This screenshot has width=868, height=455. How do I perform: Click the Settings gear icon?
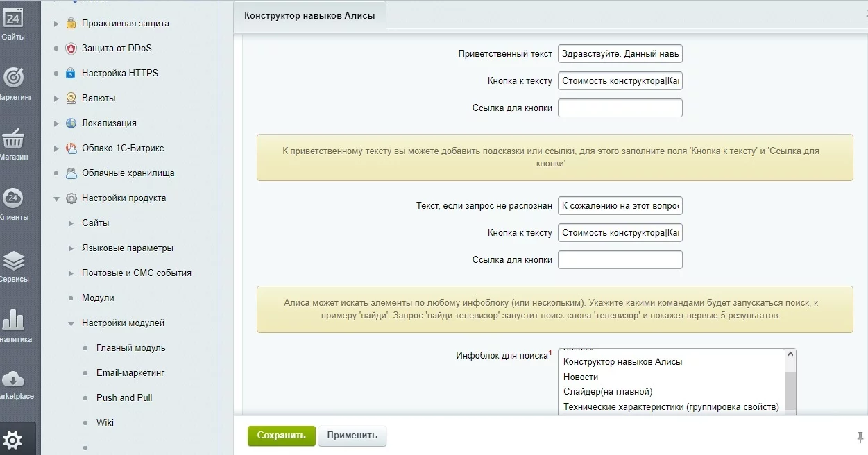(13, 440)
